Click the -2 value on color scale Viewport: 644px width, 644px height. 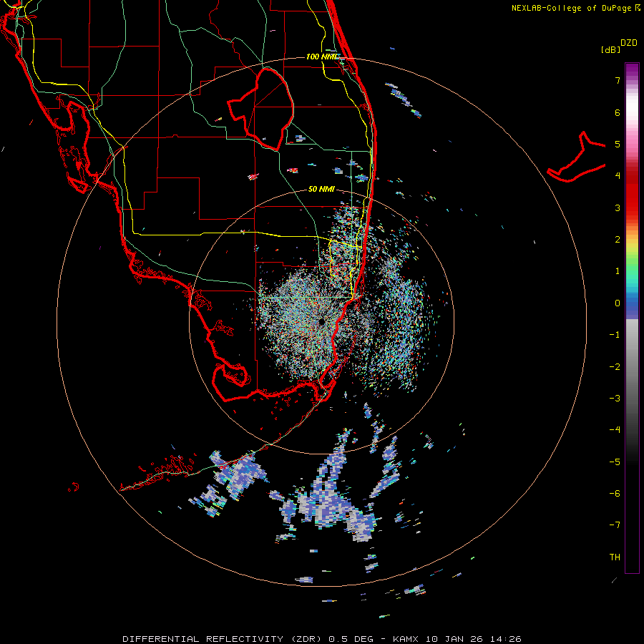[x=615, y=367]
